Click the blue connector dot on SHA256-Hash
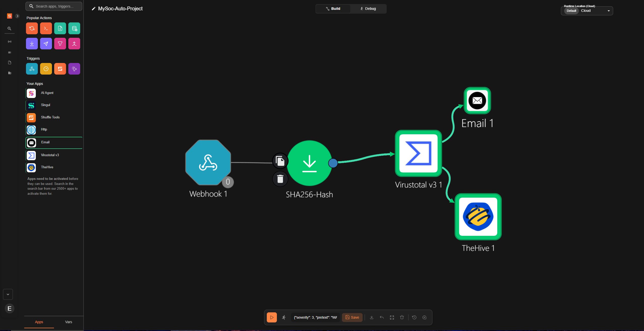The image size is (644, 331). point(333,163)
